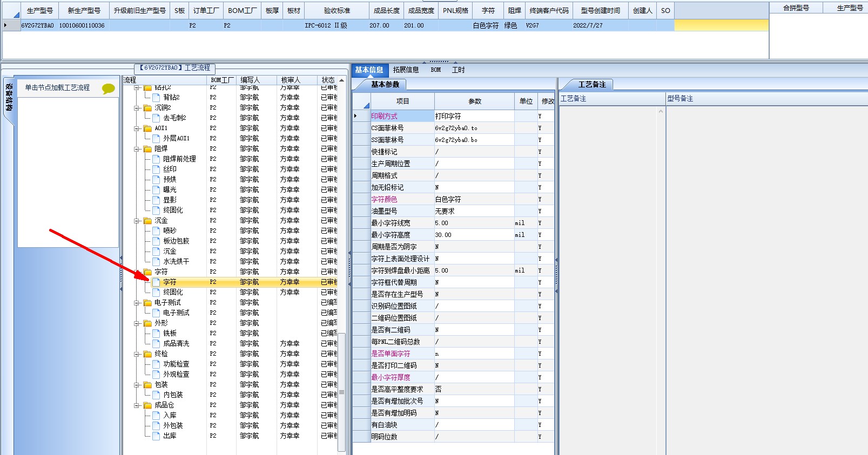Open the BOM tab

point(436,70)
